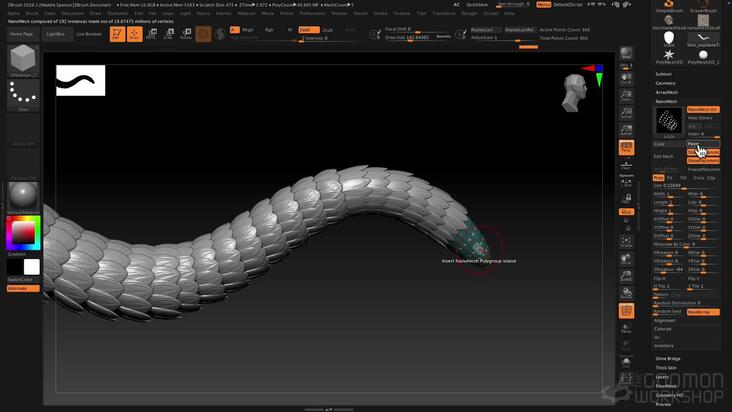Viewport: 732px width, 412px height.
Task: Expand the ArrayMesh palette section
Action: pos(667,92)
